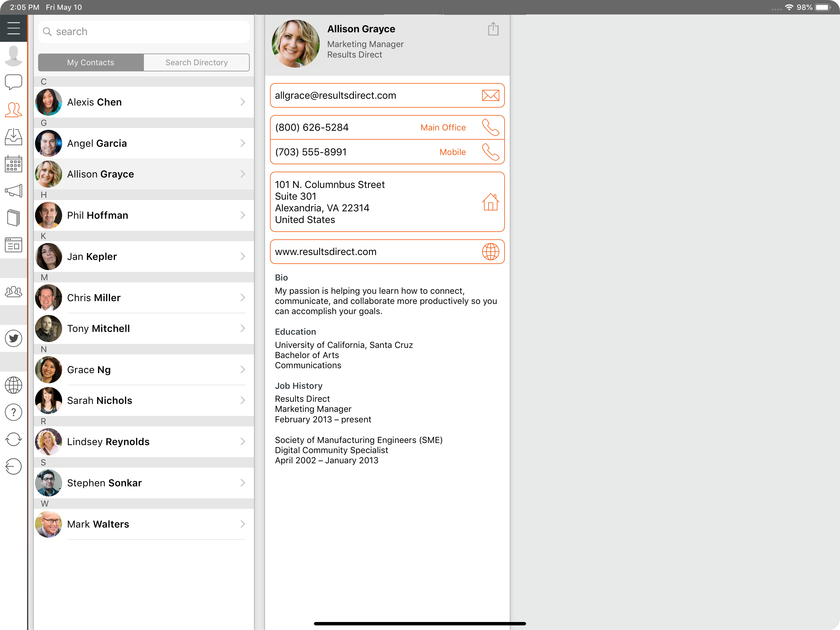Open Allison Grayce's row chevron
The image size is (840, 630).
pos(243,174)
